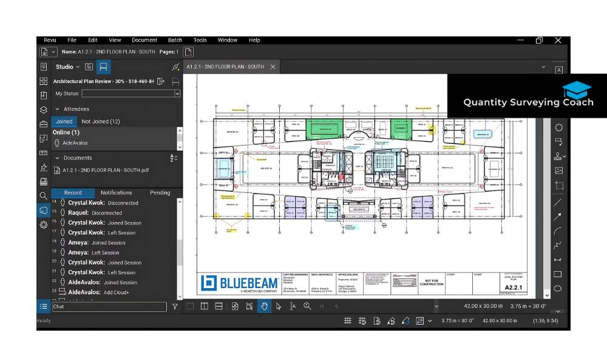Viewport: 607px width, 364px height.
Task: Toggle the record list view button
Action: (43, 306)
